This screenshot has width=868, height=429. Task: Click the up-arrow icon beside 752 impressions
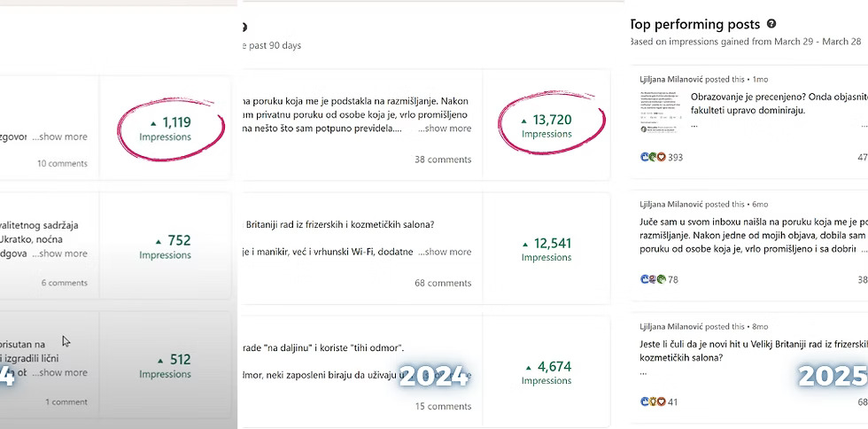159,240
